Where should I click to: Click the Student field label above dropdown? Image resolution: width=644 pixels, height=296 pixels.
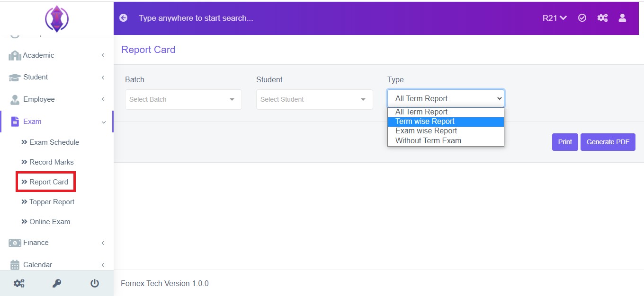269,80
